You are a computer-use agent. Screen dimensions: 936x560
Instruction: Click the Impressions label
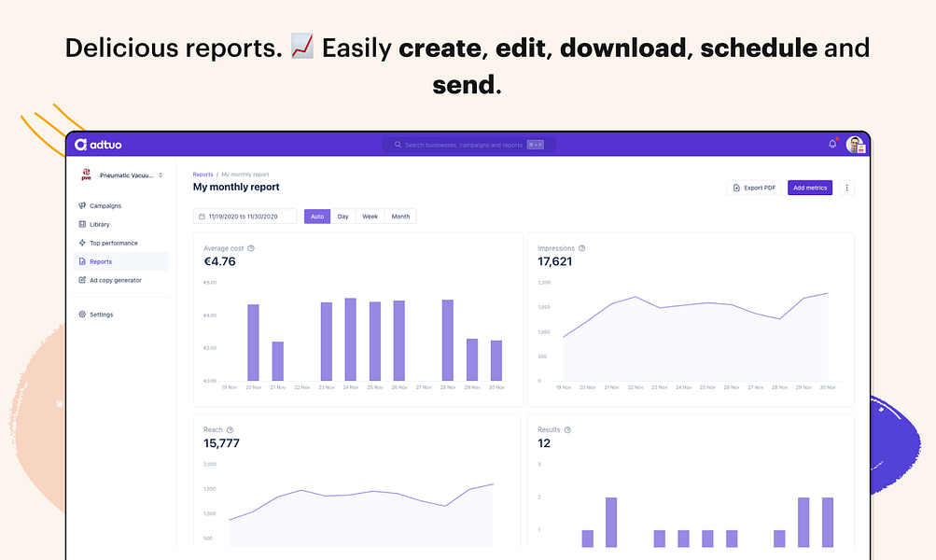(x=556, y=248)
